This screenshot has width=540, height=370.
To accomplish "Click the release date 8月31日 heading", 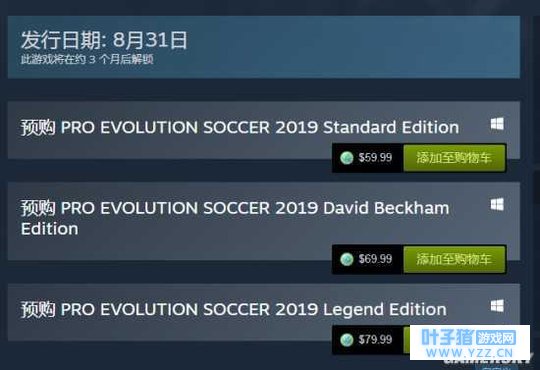I will 104,40.
